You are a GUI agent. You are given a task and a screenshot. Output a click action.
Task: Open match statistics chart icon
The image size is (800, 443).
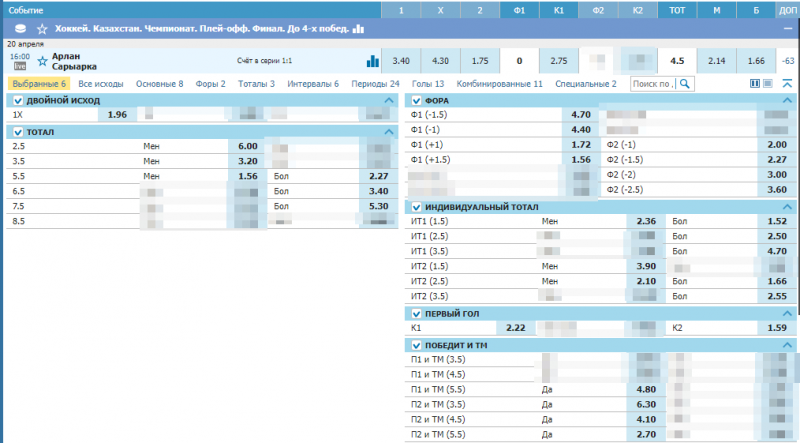(x=372, y=61)
